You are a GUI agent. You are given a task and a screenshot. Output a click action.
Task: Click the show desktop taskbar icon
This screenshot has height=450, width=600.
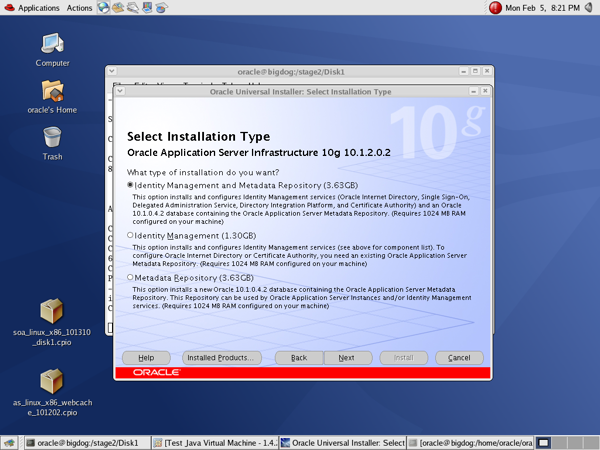point(10,443)
